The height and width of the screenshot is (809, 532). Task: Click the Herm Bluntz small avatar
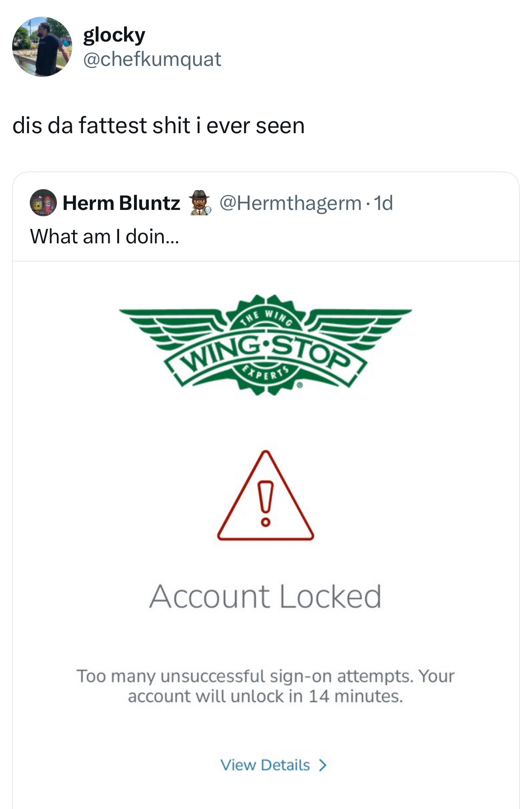43,203
